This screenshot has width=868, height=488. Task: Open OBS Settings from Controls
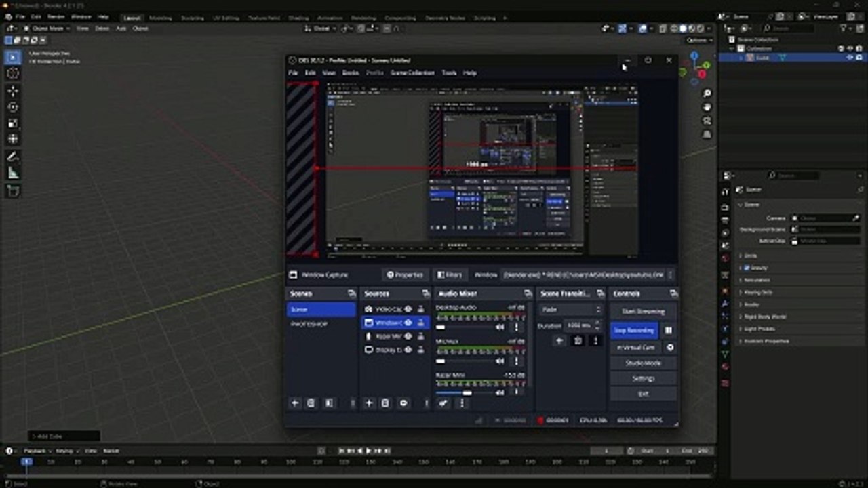point(644,378)
